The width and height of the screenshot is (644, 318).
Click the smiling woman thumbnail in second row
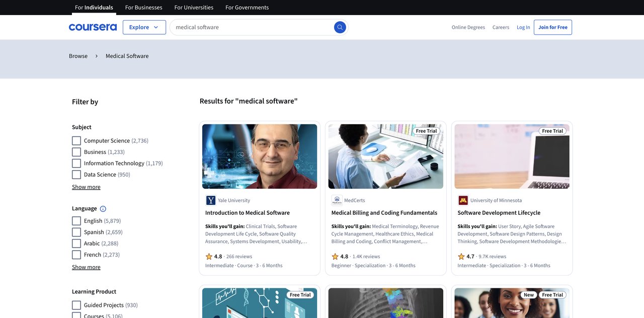[x=512, y=303]
